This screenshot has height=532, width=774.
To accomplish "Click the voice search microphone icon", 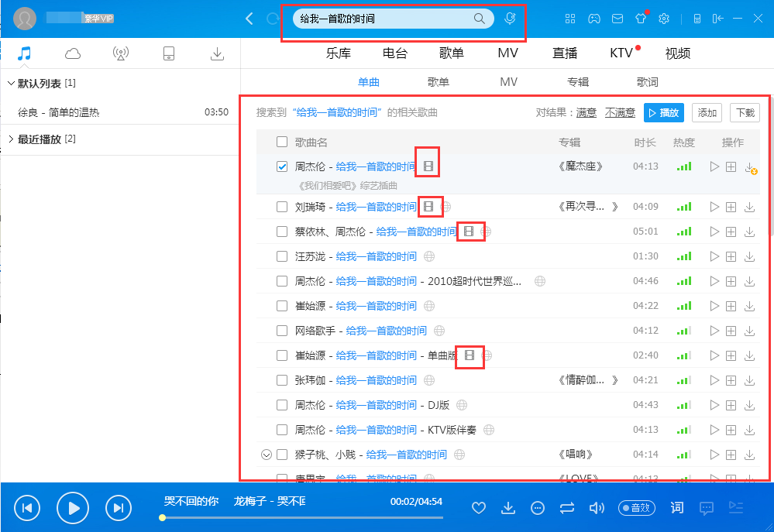I will click(509, 18).
